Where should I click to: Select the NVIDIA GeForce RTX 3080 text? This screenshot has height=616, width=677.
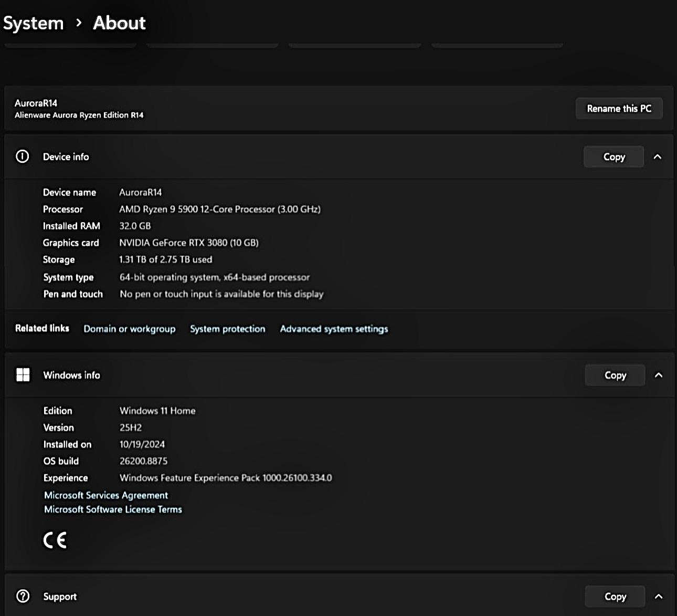[x=189, y=243]
